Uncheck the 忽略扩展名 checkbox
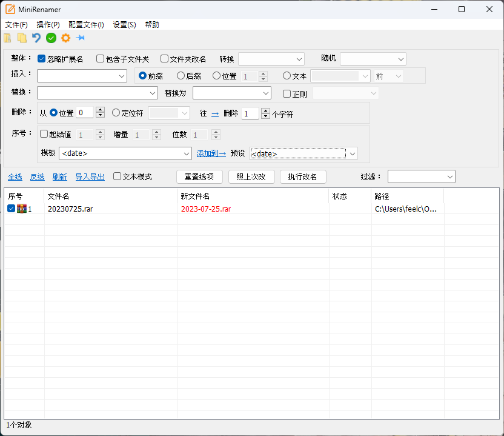504x436 pixels. [x=42, y=59]
